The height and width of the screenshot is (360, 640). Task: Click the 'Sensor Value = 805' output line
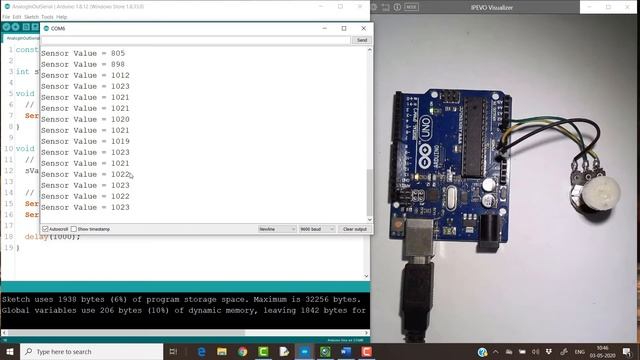point(83,53)
